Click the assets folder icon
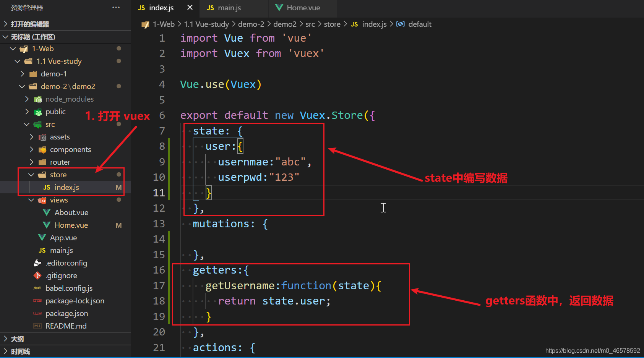The height and width of the screenshot is (358, 644). coord(42,137)
